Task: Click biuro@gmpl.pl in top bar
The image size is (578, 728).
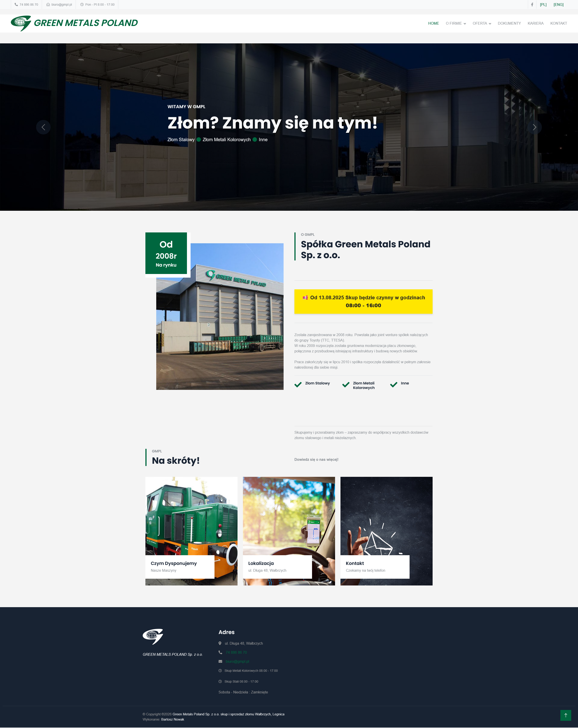Action: pos(61,5)
